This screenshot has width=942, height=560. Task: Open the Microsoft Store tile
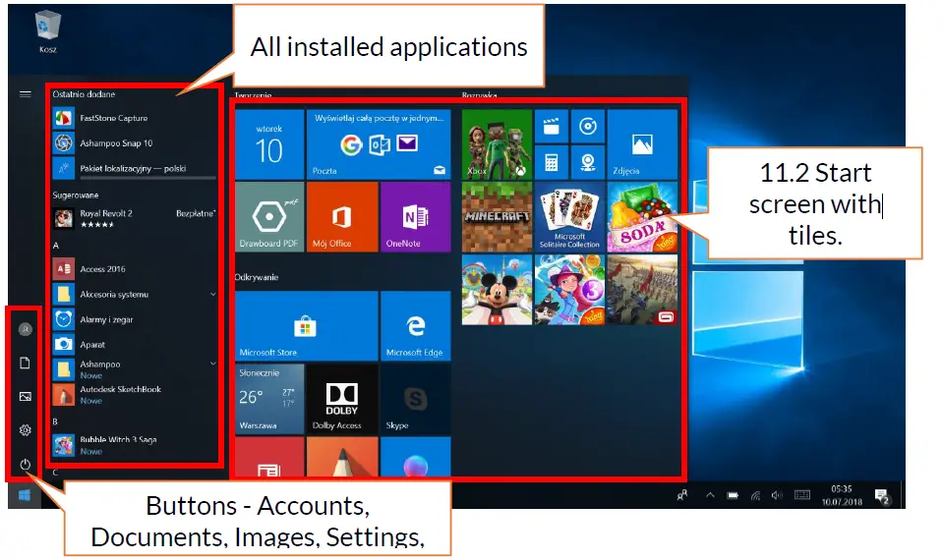(x=307, y=326)
